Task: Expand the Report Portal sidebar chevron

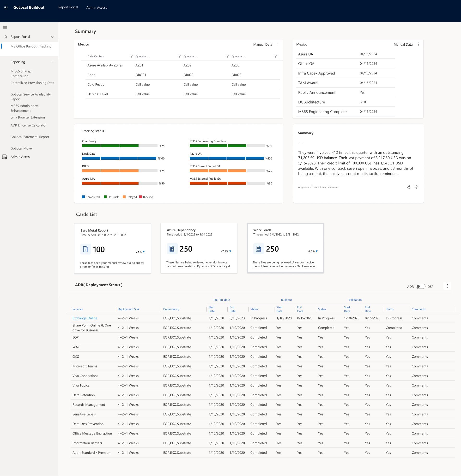Action: [x=52, y=37]
